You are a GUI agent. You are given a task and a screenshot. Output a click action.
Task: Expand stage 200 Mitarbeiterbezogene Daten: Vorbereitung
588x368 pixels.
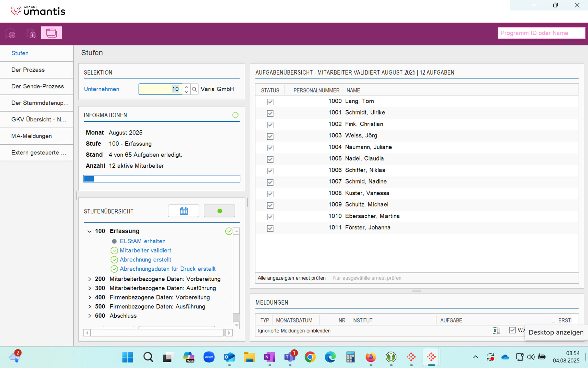click(89, 279)
